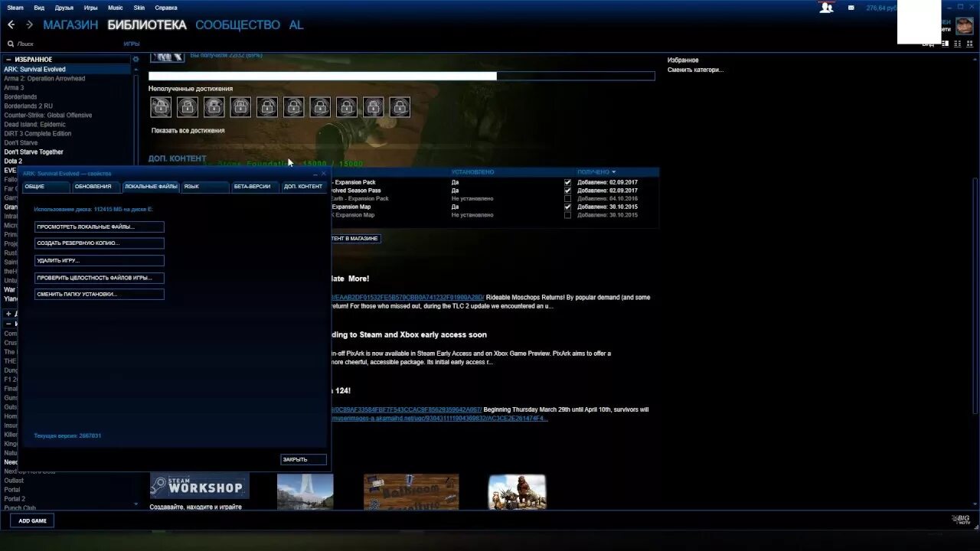This screenshot has height=551, width=980.
Task: Open the ИГРЫ library filter
Action: [x=132, y=44]
